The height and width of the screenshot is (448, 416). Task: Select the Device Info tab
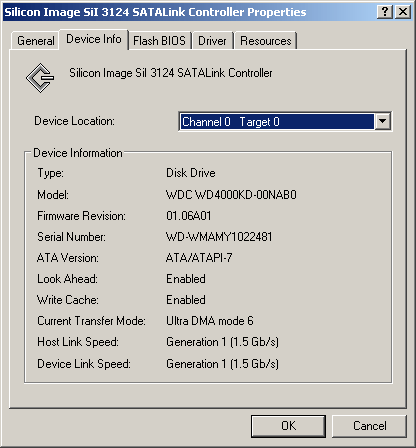coord(94,39)
